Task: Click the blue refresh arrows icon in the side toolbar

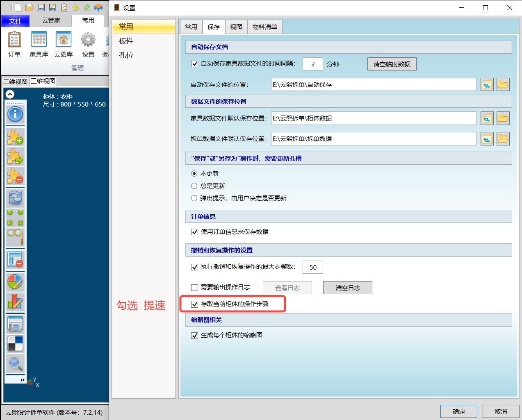Action: tap(15, 198)
